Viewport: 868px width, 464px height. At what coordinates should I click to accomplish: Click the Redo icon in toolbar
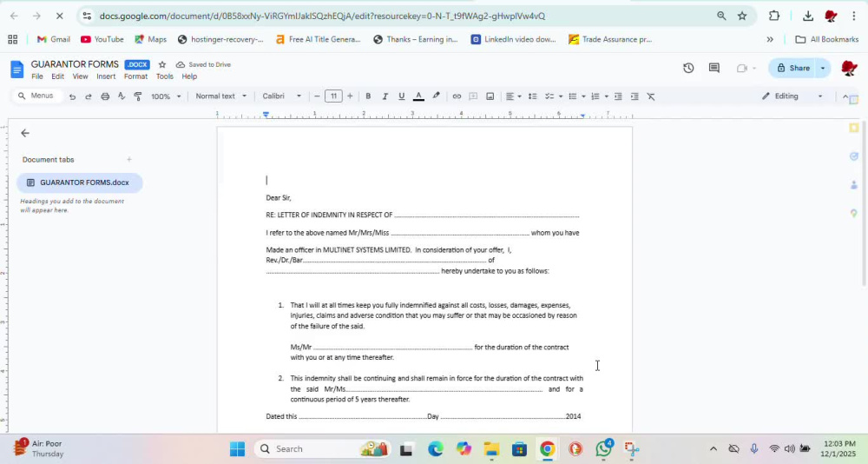click(x=88, y=96)
